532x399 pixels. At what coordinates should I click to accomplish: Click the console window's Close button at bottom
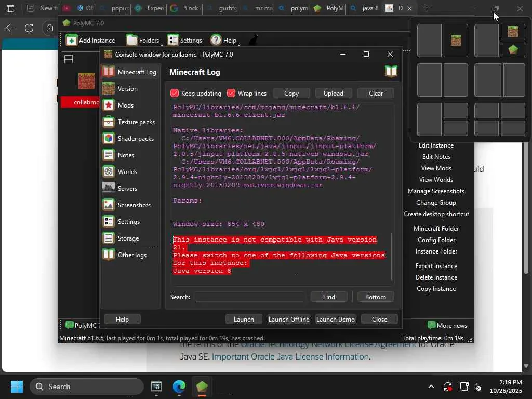pyautogui.click(x=379, y=320)
